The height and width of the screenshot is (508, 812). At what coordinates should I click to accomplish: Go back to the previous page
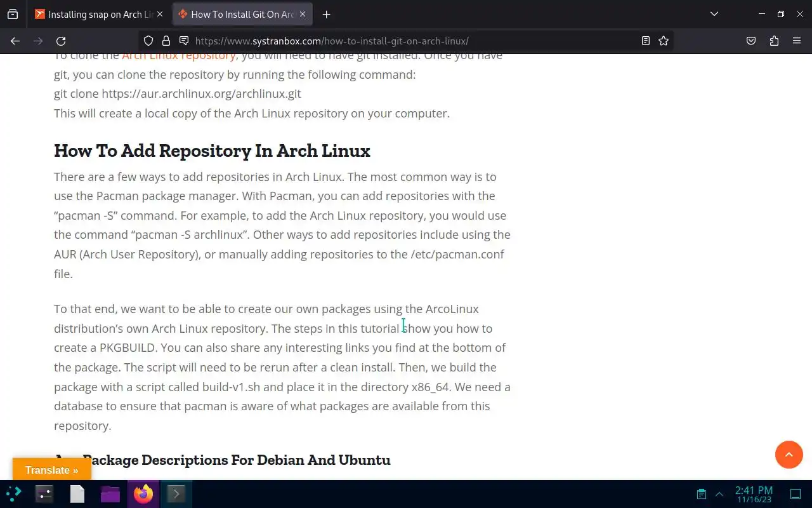pos(15,41)
